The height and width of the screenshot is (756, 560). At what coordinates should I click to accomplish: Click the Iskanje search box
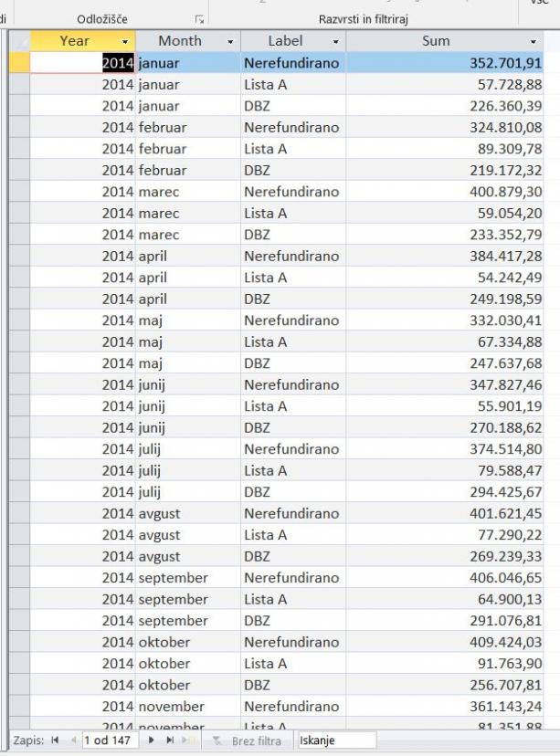(335, 740)
